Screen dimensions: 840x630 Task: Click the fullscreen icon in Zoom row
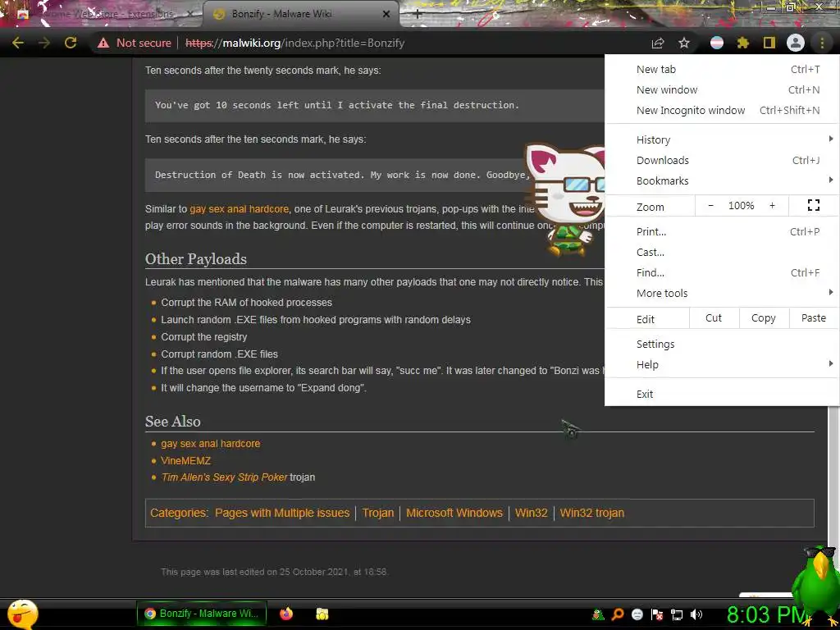pyautogui.click(x=813, y=205)
